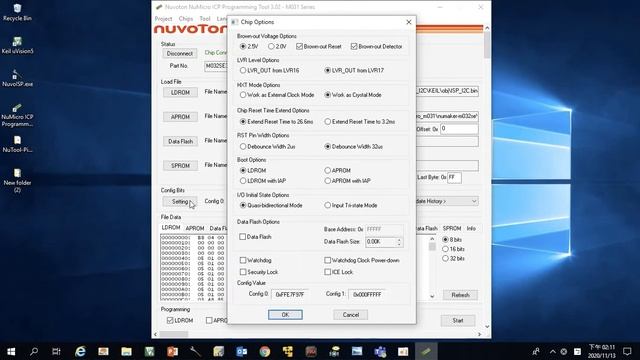
Task: Switch to NuMicro ICP tool taskbar icon
Action: (x=426, y=351)
